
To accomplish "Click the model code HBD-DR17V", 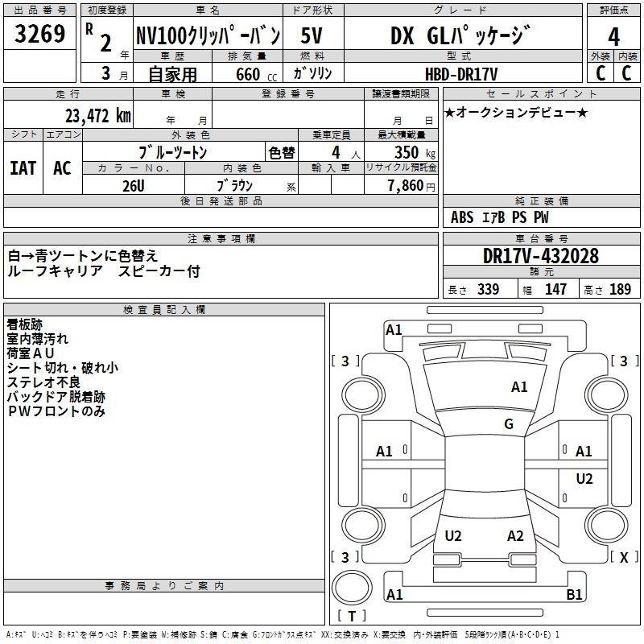I will point(461,73).
